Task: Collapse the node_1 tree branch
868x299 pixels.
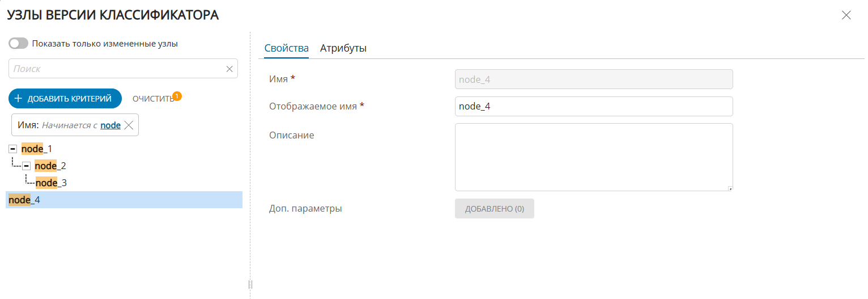Action: [x=13, y=149]
